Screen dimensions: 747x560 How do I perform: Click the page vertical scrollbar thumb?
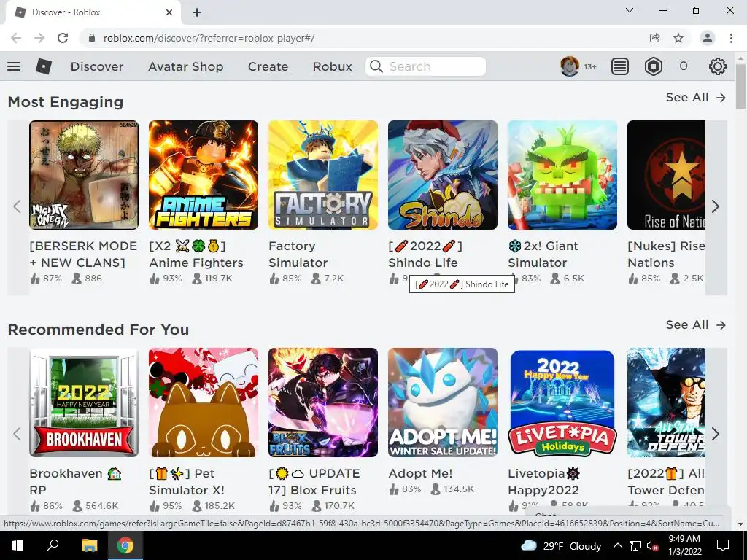tap(740, 86)
